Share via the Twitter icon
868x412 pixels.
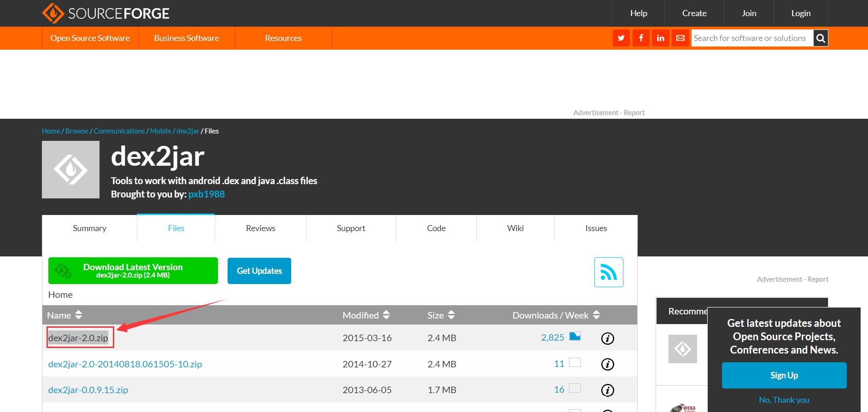(621, 38)
